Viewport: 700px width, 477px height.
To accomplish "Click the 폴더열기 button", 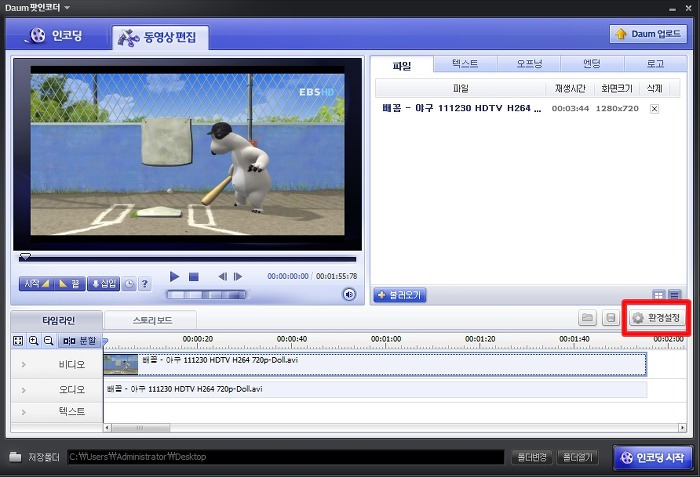I will click(577, 457).
